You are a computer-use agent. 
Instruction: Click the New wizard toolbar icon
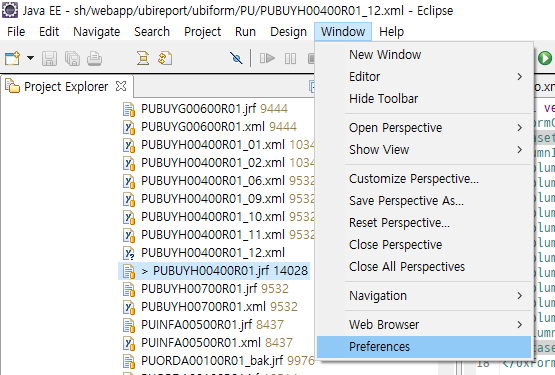pos(12,58)
